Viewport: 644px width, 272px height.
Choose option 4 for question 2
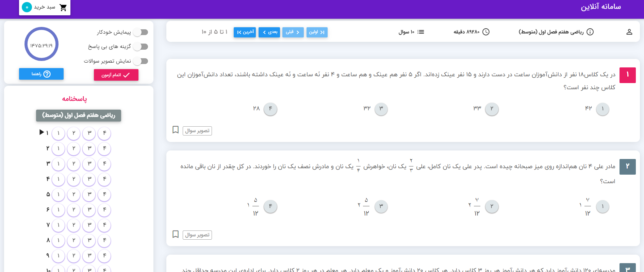[x=270, y=206]
